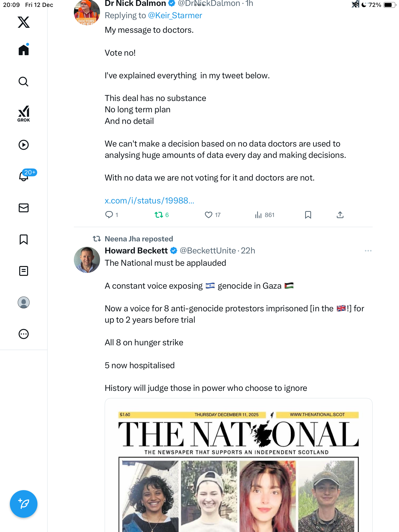Compose a new post

(x=24, y=504)
